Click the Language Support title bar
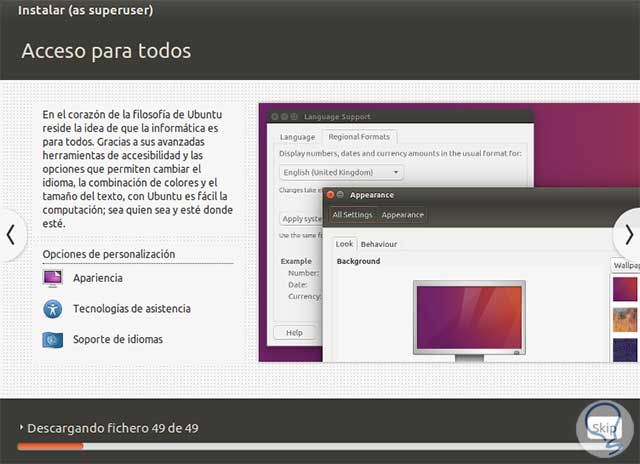This screenshot has height=464, width=640. tap(400, 116)
